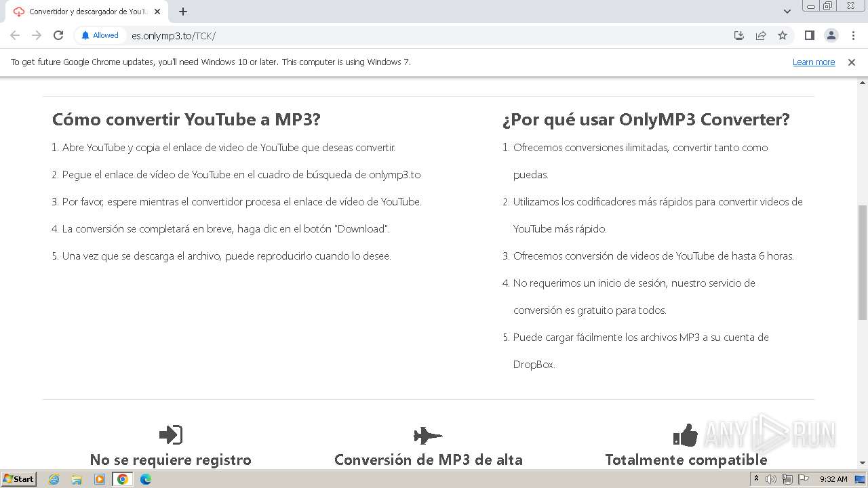Click the Totalmente compatible heading
Screen dimensions: 868x488
click(x=686, y=460)
